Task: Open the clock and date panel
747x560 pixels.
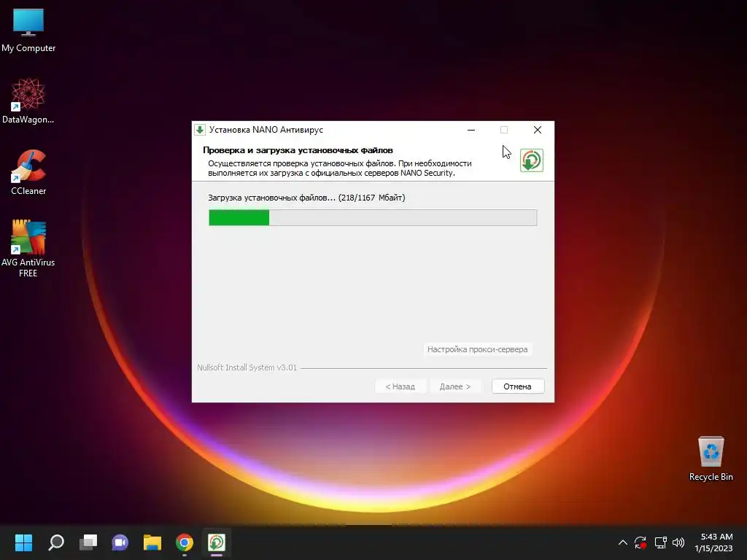Action: pyautogui.click(x=713, y=542)
